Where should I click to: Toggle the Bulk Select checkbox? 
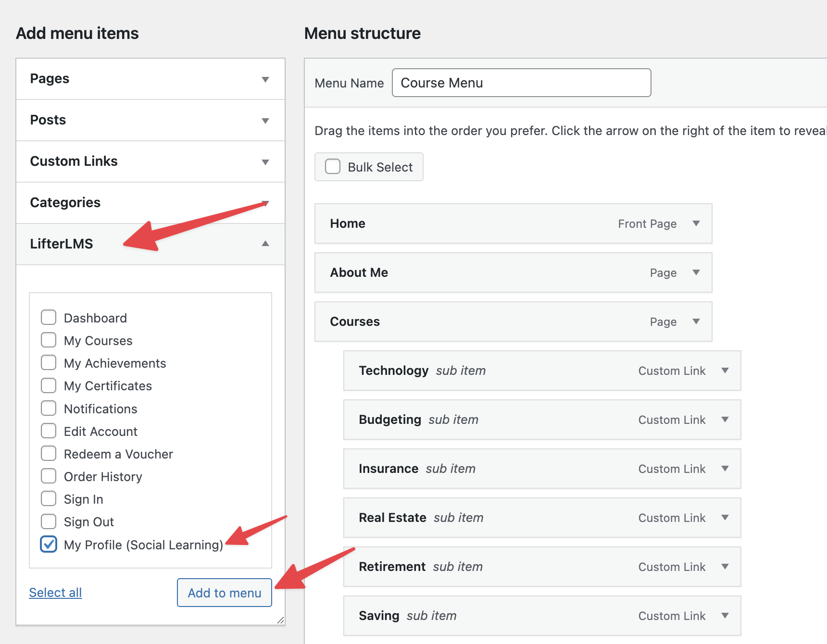pos(333,167)
